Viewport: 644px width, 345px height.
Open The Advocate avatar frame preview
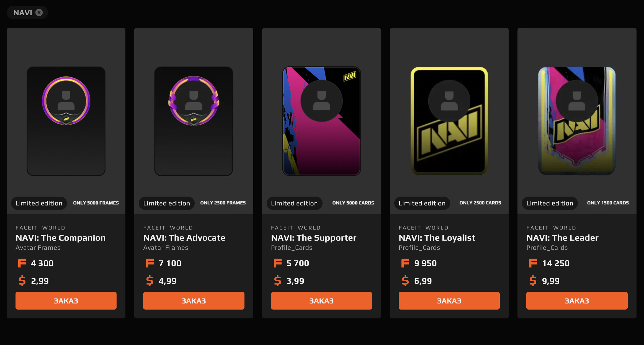tap(194, 121)
